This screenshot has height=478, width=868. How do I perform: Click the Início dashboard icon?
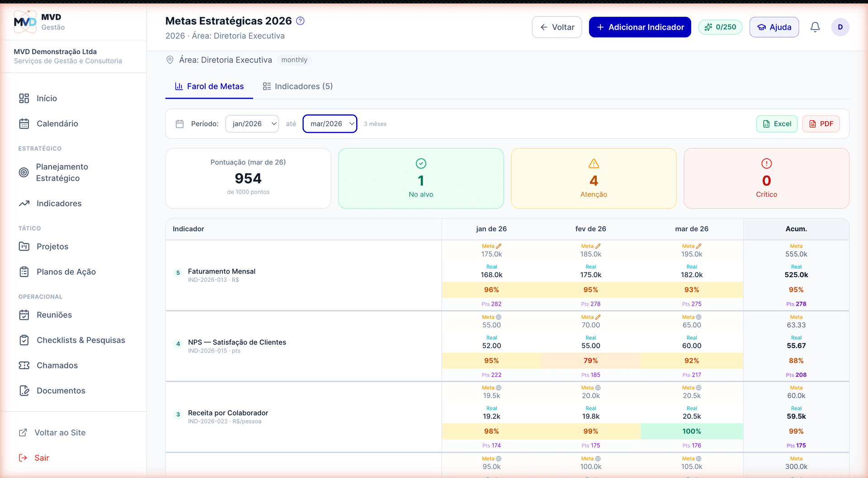click(x=24, y=99)
